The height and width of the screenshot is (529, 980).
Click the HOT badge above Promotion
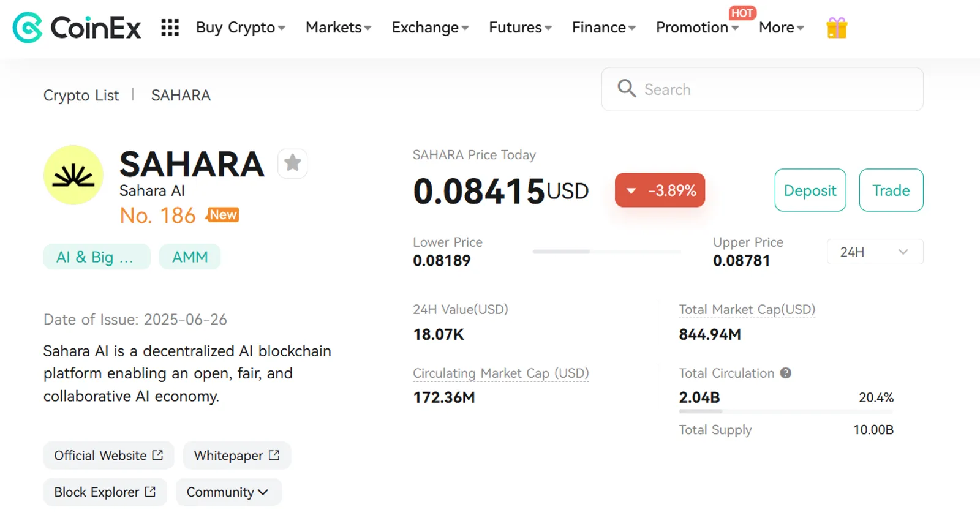742,13
